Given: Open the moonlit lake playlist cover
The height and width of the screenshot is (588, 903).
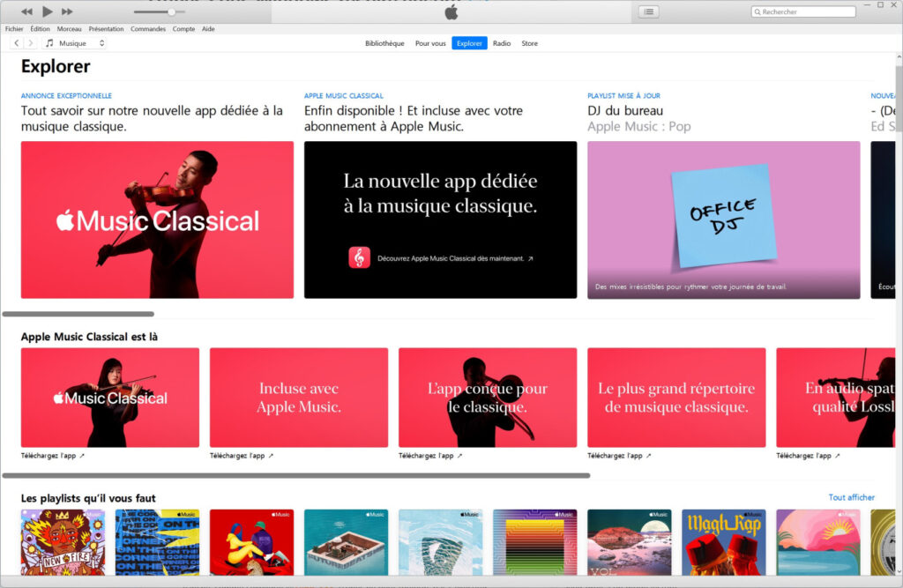Looking at the screenshot, I should click(x=630, y=542).
